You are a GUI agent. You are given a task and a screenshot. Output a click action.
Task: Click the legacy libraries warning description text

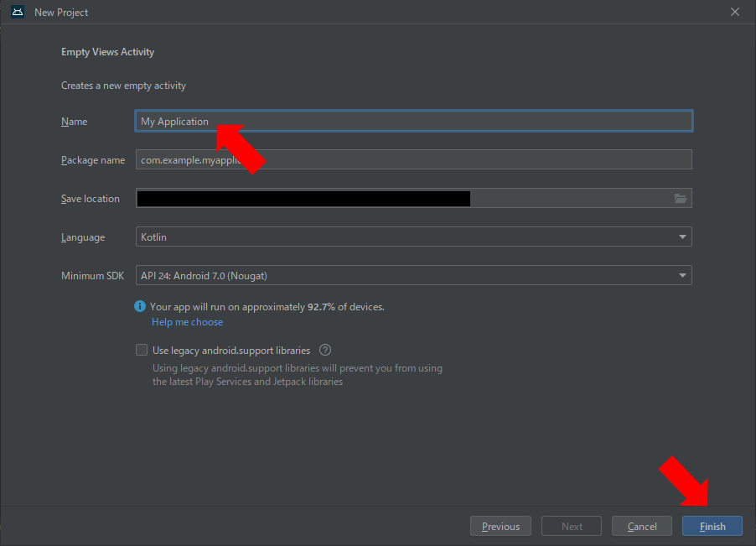[298, 375]
